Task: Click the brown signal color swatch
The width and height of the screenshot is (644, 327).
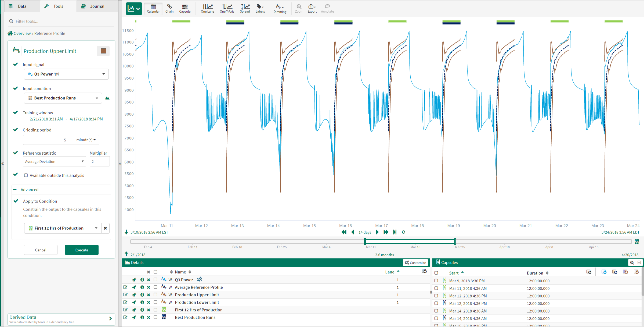Action: point(103,51)
